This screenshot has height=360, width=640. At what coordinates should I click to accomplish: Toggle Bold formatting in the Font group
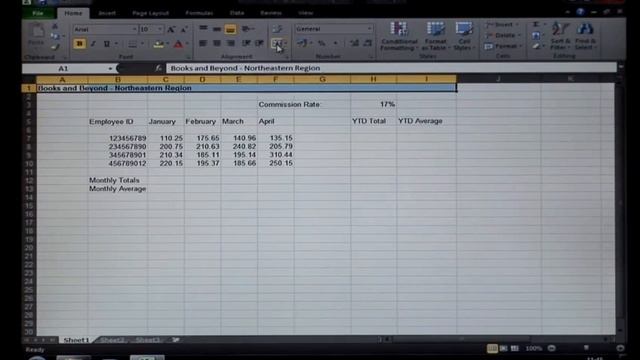point(80,44)
